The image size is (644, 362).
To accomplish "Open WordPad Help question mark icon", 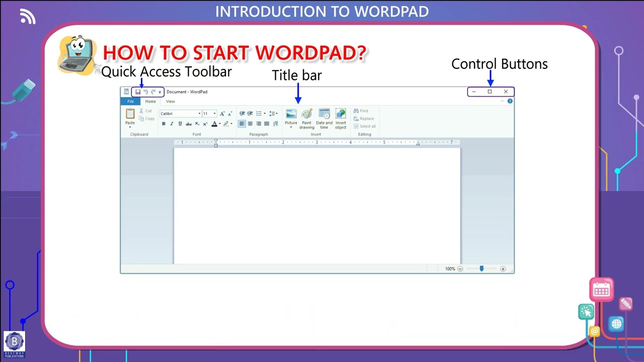I will click(510, 102).
